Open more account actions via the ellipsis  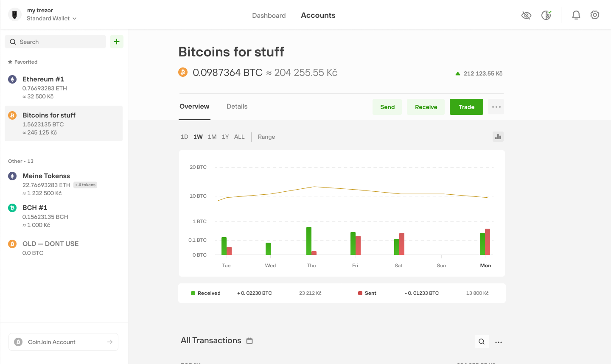tap(496, 106)
